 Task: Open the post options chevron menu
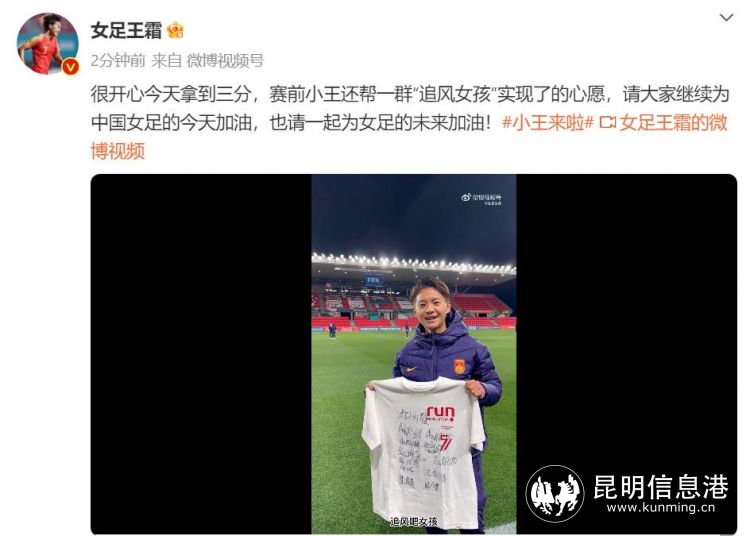click(x=726, y=18)
